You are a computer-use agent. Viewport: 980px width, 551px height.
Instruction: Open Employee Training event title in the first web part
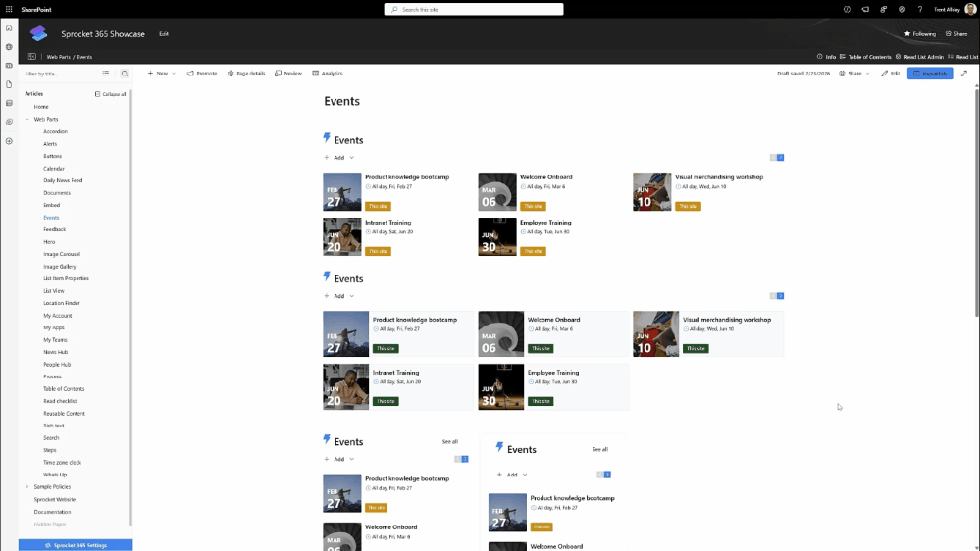[545, 223]
